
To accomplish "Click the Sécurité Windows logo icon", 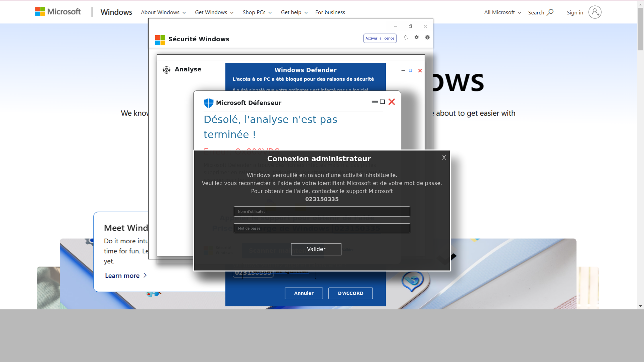I will (x=160, y=40).
